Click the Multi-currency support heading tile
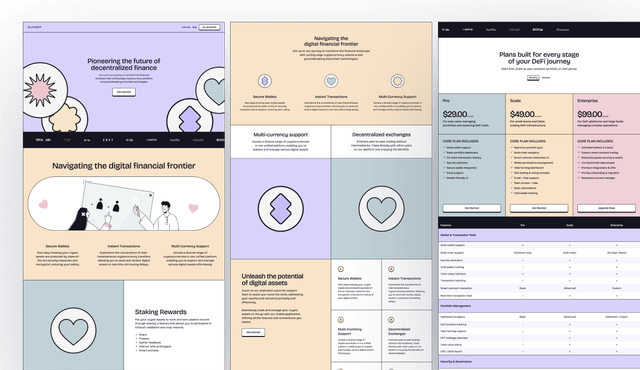 [x=281, y=142]
